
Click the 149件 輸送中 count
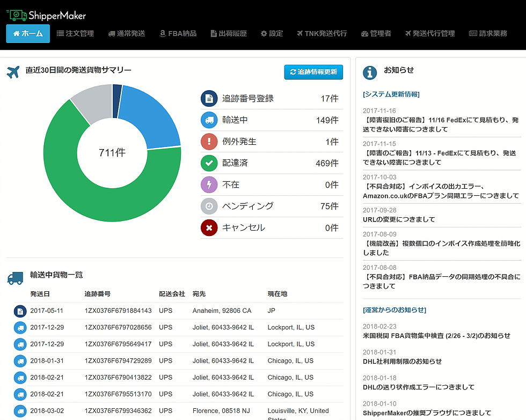tap(327, 120)
